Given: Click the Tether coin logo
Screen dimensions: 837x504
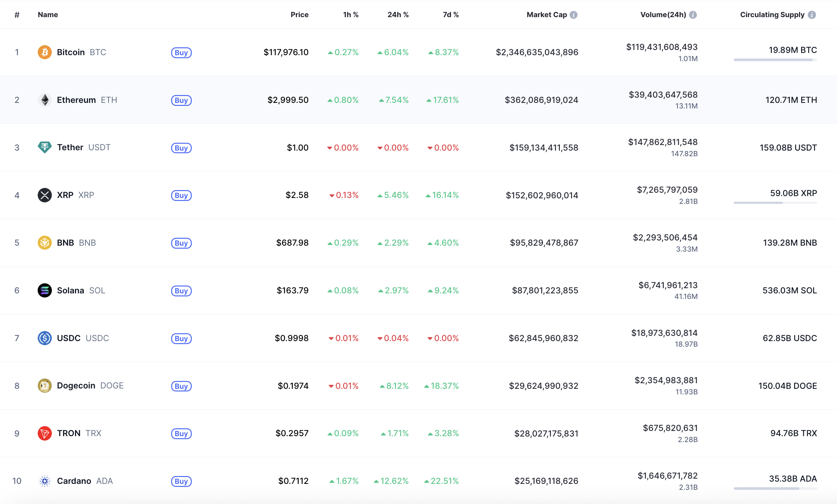Looking at the screenshot, I should (x=45, y=147).
